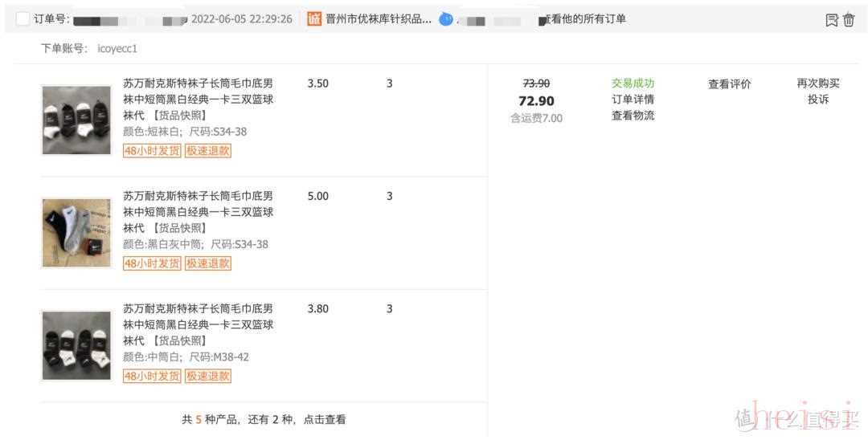Open the order remark note icon
The image size is (868, 440).
point(832,20)
